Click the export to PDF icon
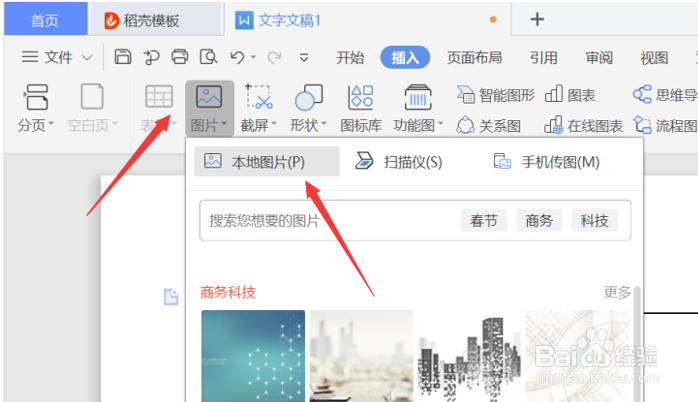 151,57
